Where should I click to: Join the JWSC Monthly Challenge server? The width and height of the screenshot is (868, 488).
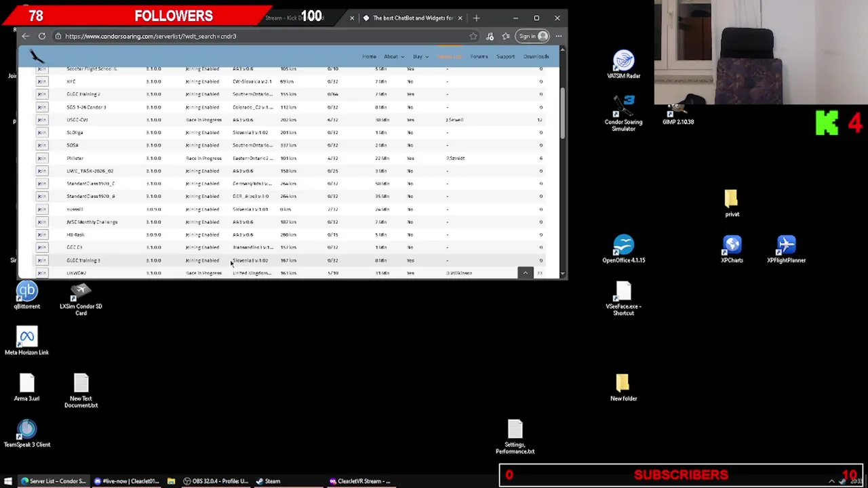click(42, 222)
